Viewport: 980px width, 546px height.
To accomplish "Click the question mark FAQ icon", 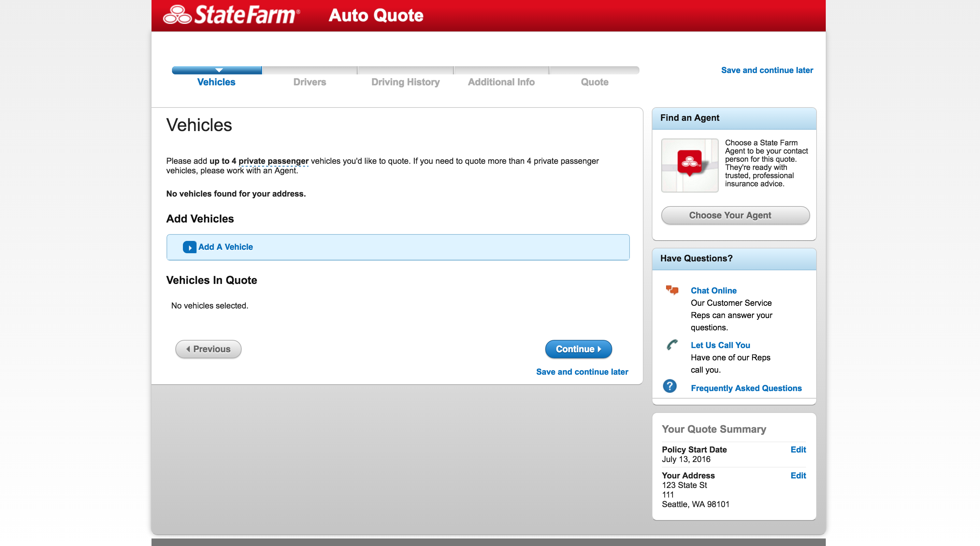I will pos(669,386).
